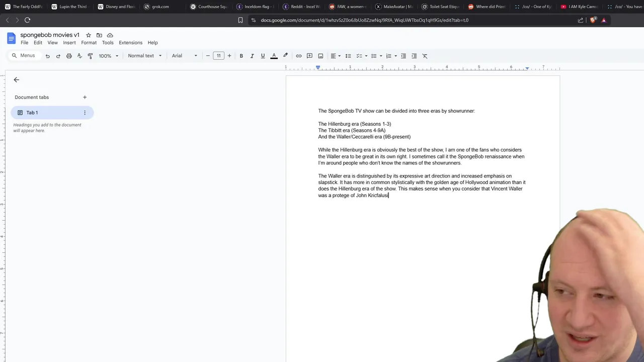
Task: Open line and paragraph spacing menu
Action: pyautogui.click(x=348, y=56)
